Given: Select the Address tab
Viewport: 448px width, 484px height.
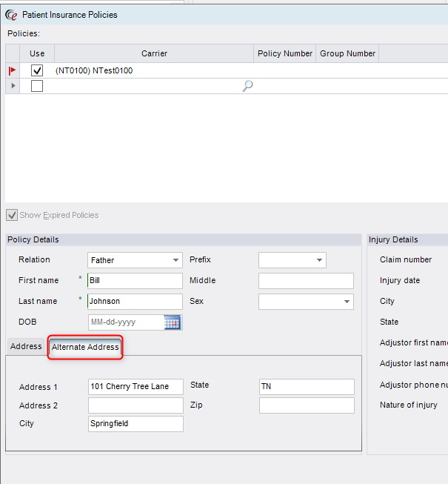Looking at the screenshot, I should tap(27, 347).
